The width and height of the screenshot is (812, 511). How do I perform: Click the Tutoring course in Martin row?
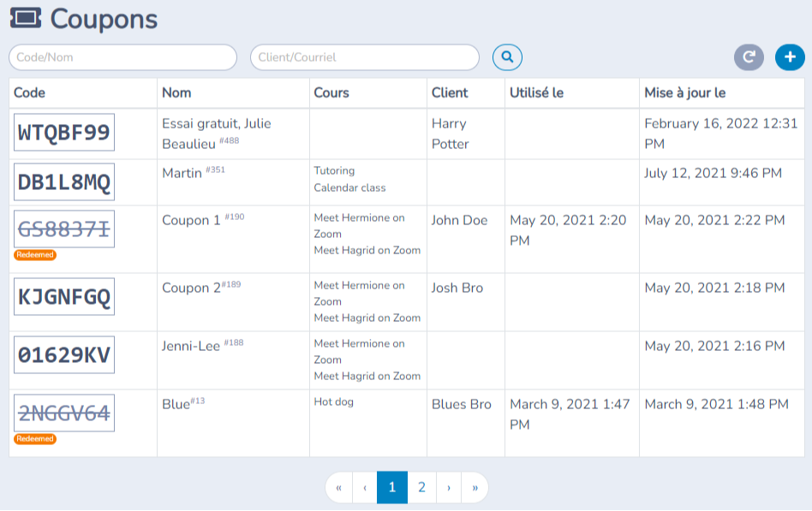[x=335, y=171]
